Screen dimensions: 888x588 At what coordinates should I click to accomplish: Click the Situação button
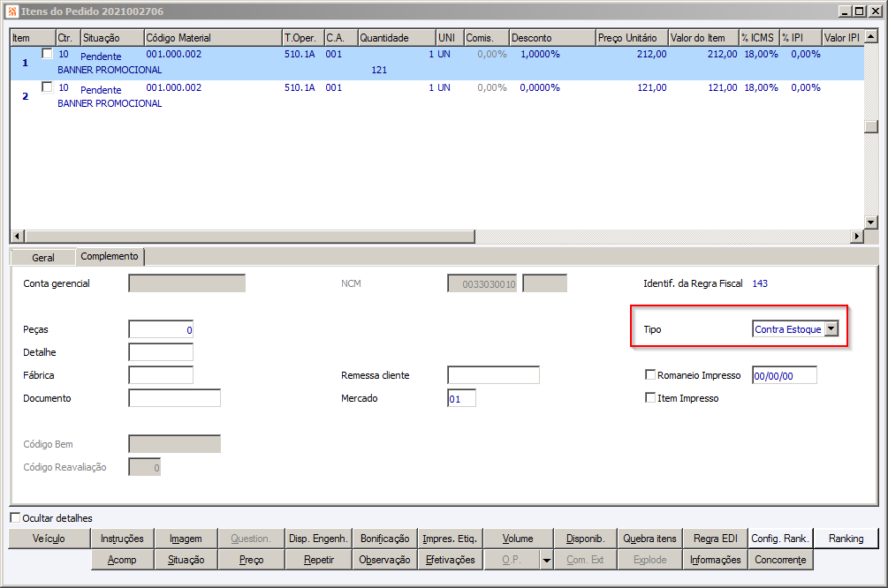(186, 560)
